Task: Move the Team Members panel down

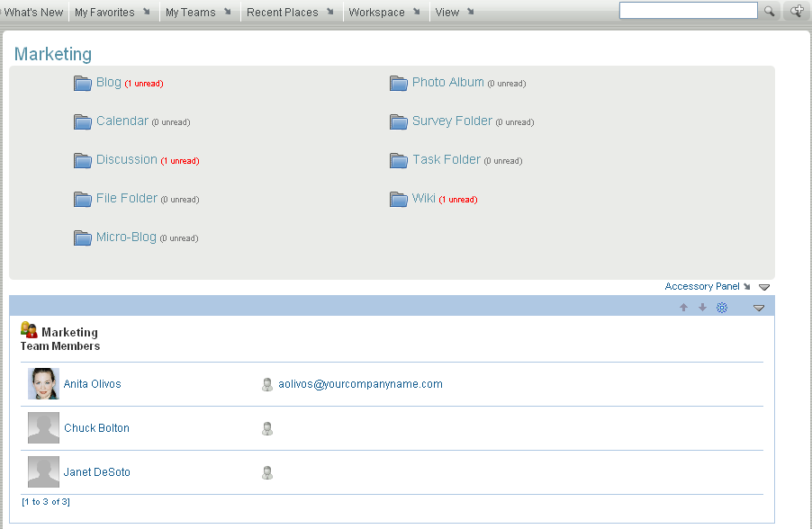Action: pyautogui.click(x=702, y=307)
